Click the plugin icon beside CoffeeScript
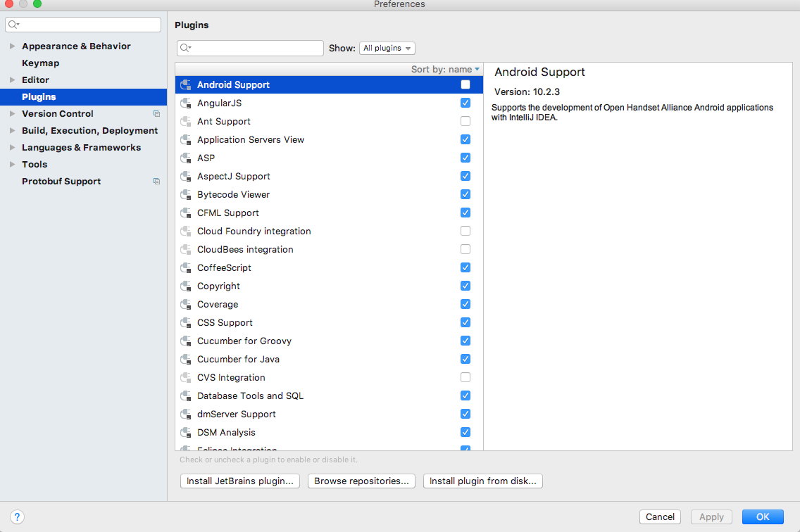The image size is (800, 532). pyautogui.click(x=186, y=268)
